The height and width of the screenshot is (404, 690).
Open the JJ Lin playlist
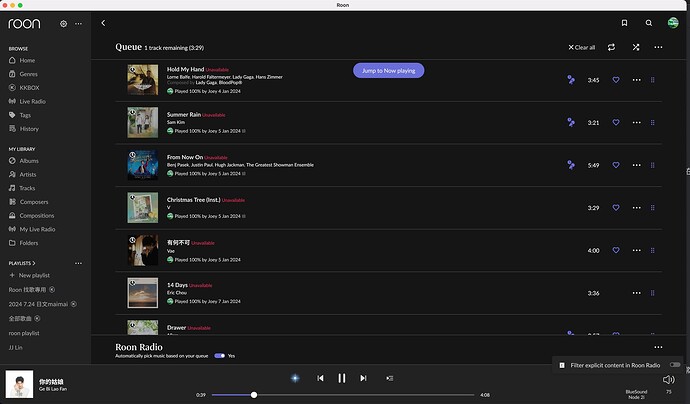[15, 347]
